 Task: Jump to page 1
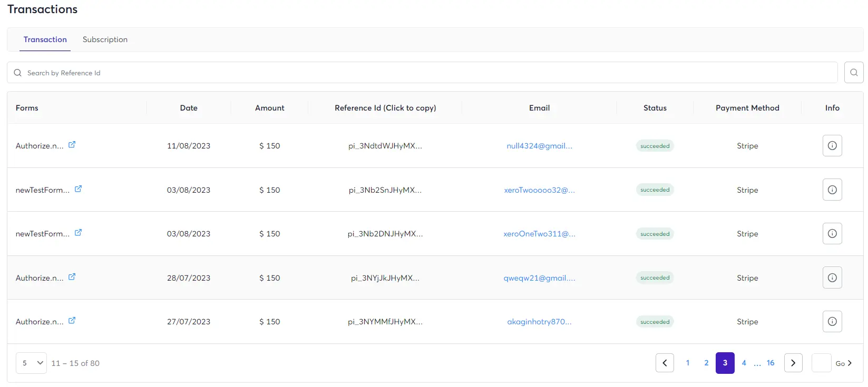(688, 363)
